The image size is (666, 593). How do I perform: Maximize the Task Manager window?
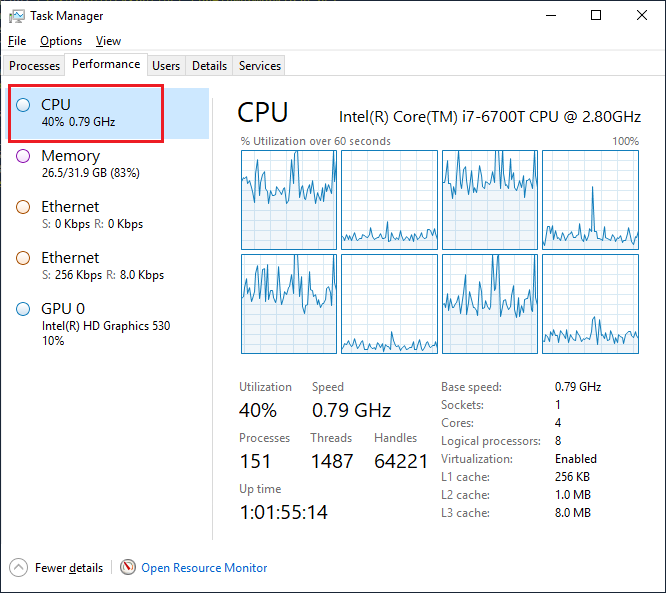coord(596,15)
